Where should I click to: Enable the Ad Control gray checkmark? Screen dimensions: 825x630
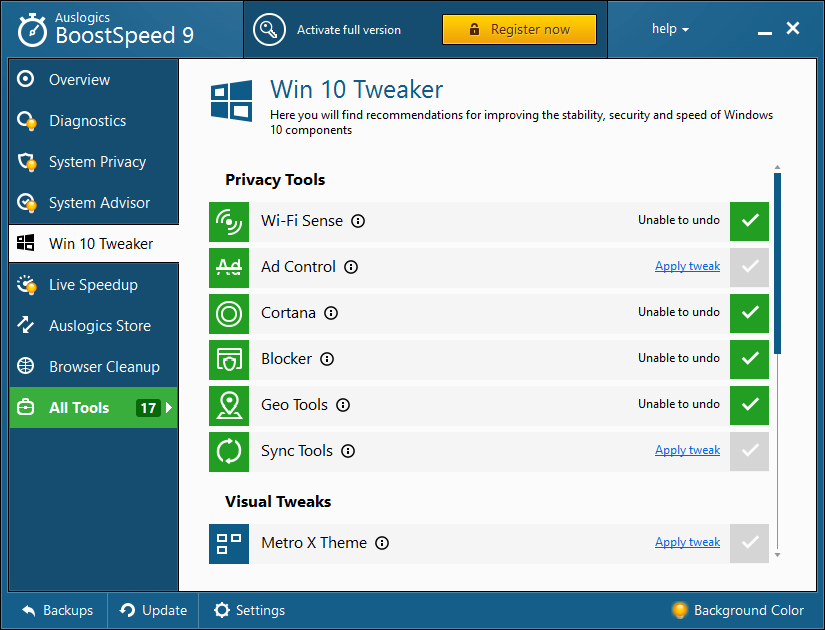click(x=749, y=267)
